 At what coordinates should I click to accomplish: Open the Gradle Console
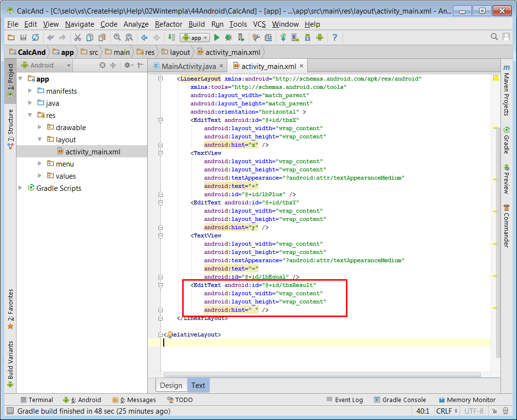coord(400,400)
